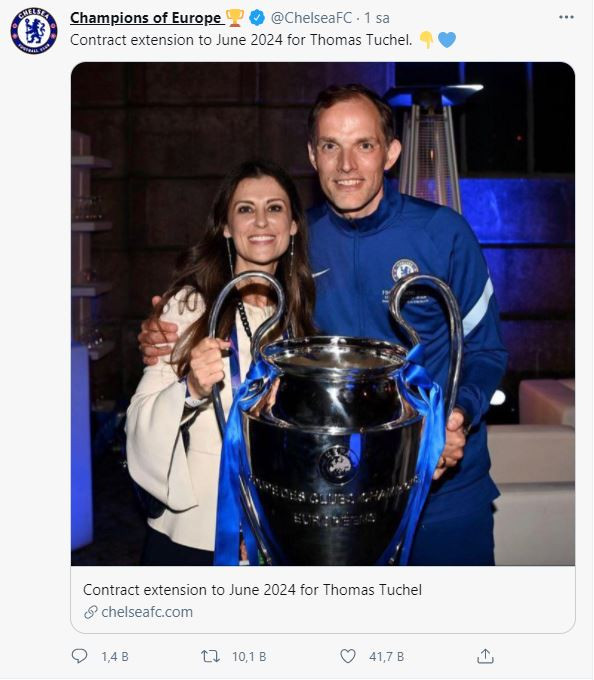The image size is (594, 680).
Task: Click the Champions of Europe display name
Action: pyautogui.click(x=145, y=18)
